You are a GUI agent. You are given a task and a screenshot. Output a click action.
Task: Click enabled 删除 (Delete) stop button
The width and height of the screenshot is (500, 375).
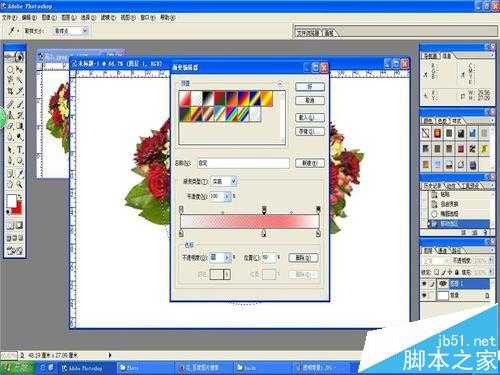coord(303,258)
